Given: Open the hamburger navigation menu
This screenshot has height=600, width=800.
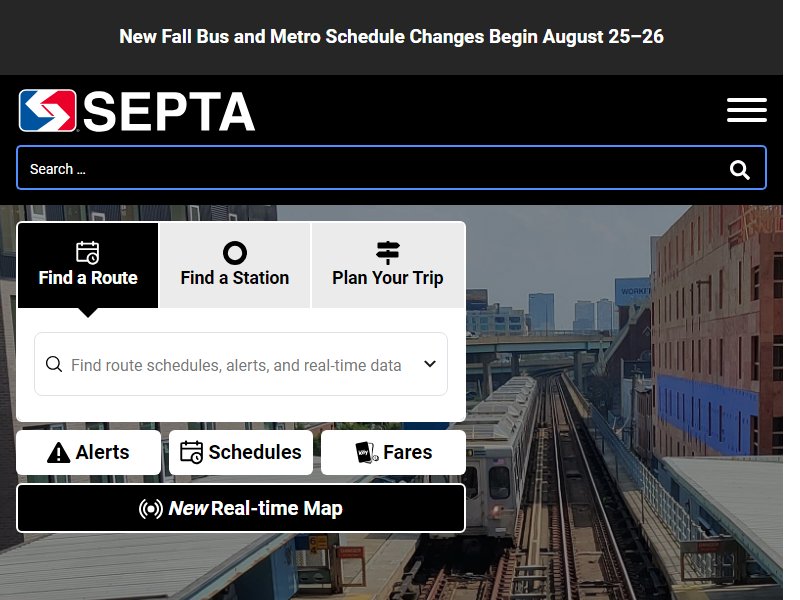Looking at the screenshot, I should (746, 110).
